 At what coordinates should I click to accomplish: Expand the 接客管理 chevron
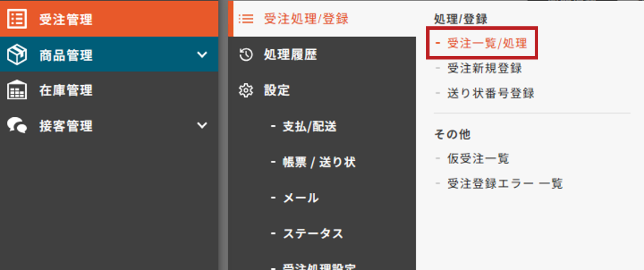pos(202,125)
